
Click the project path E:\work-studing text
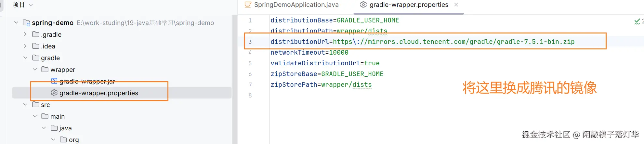(145, 23)
